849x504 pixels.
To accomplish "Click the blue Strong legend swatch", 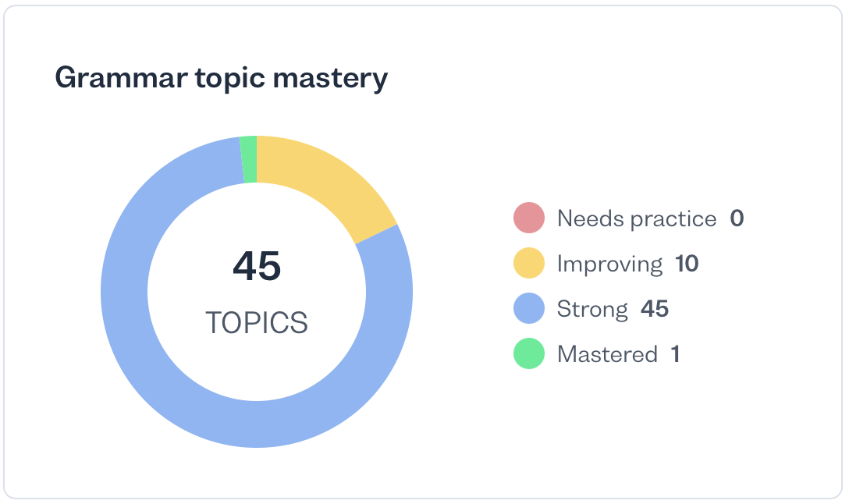I will [x=528, y=309].
